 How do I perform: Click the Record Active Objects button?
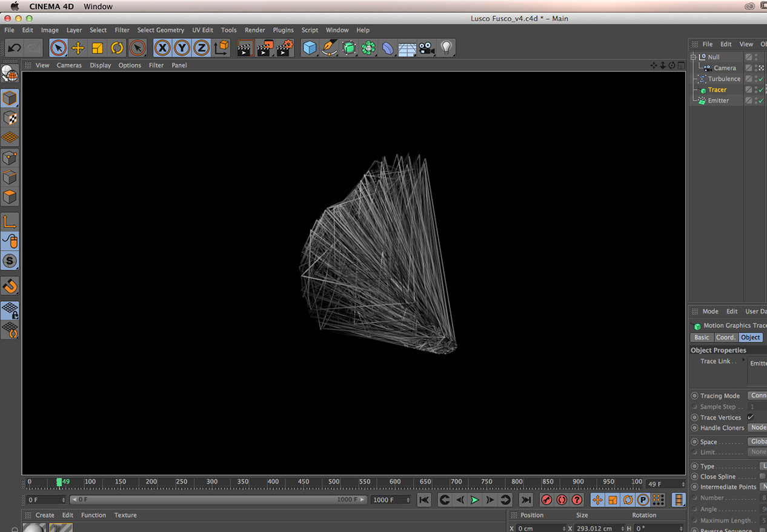[x=546, y=500]
